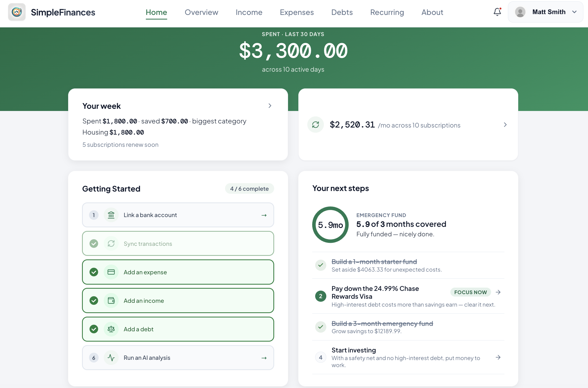Toggle the Add an income checkmark
588x388 pixels.
94,300
